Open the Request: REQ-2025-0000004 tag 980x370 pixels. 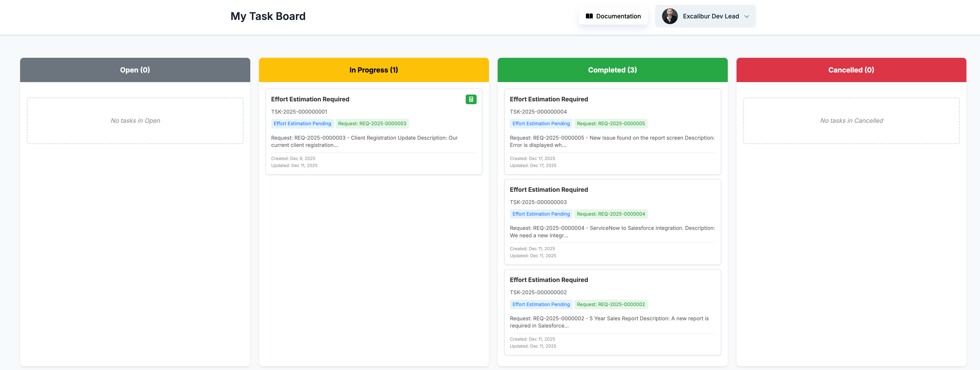click(x=611, y=214)
